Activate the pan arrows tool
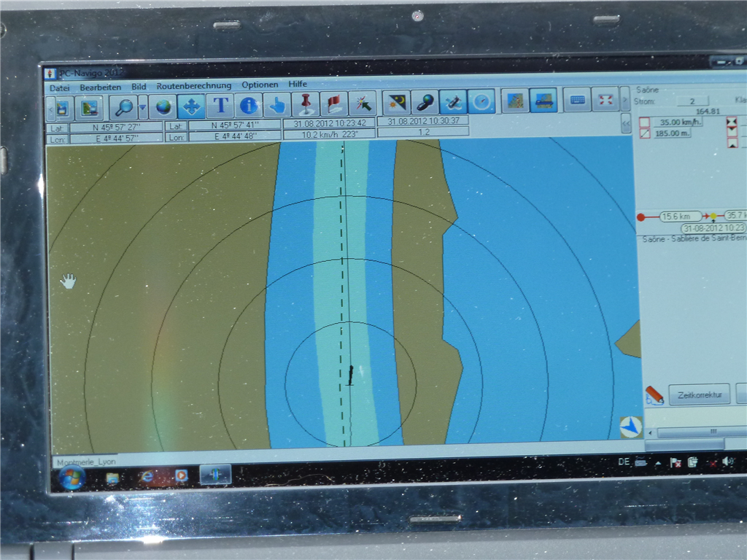Screen dimensions: 747x560 click(x=191, y=106)
